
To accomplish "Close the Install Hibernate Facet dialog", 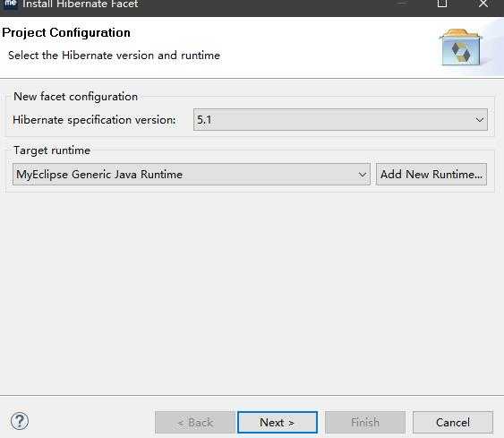I will coord(483,4).
